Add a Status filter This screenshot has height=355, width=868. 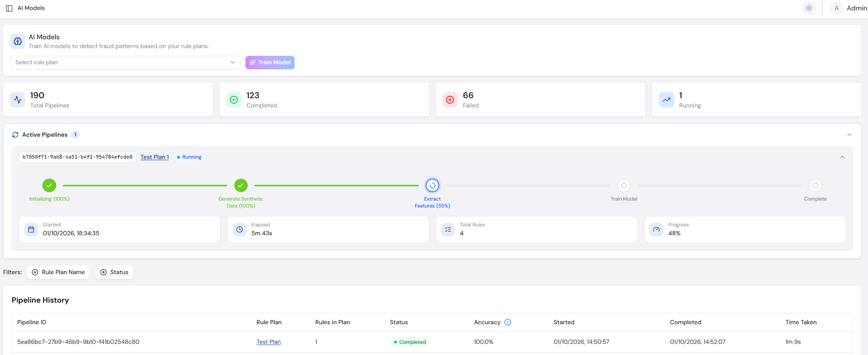(x=114, y=272)
